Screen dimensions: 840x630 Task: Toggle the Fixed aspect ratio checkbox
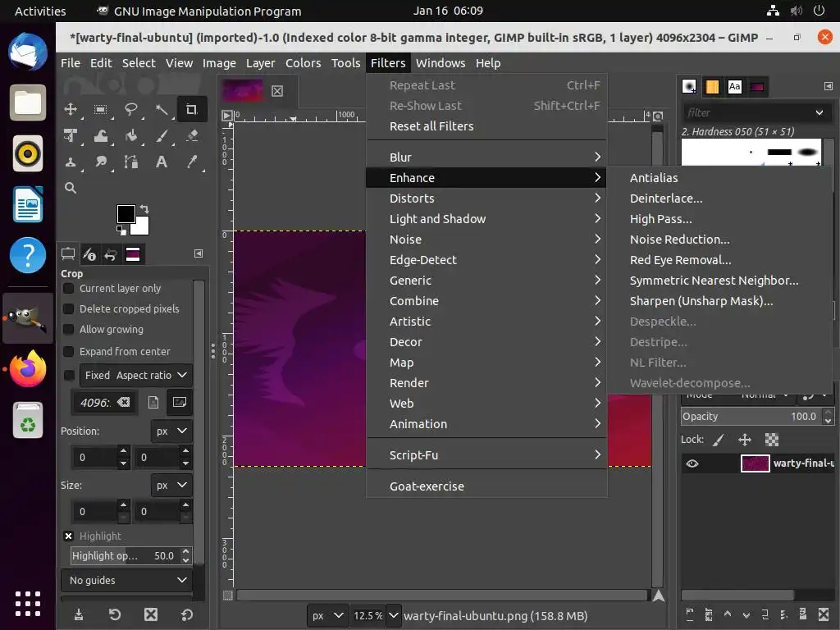click(x=69, y=375)
